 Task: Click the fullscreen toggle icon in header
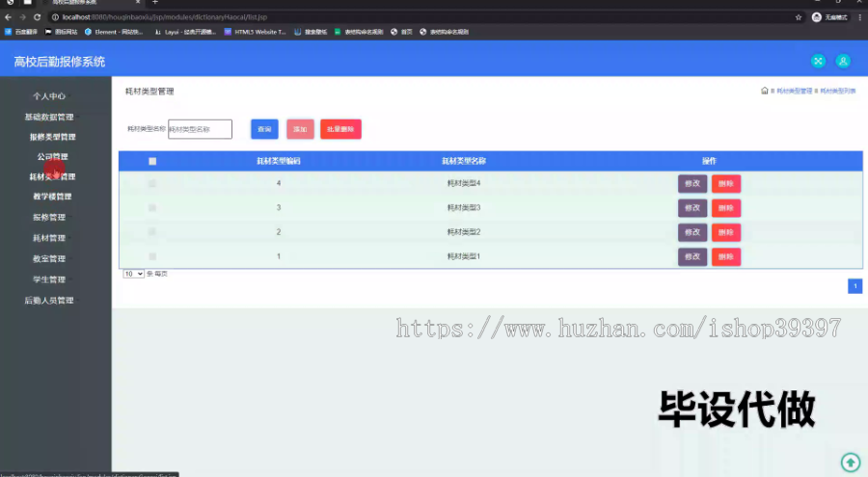tap(818, 62)
